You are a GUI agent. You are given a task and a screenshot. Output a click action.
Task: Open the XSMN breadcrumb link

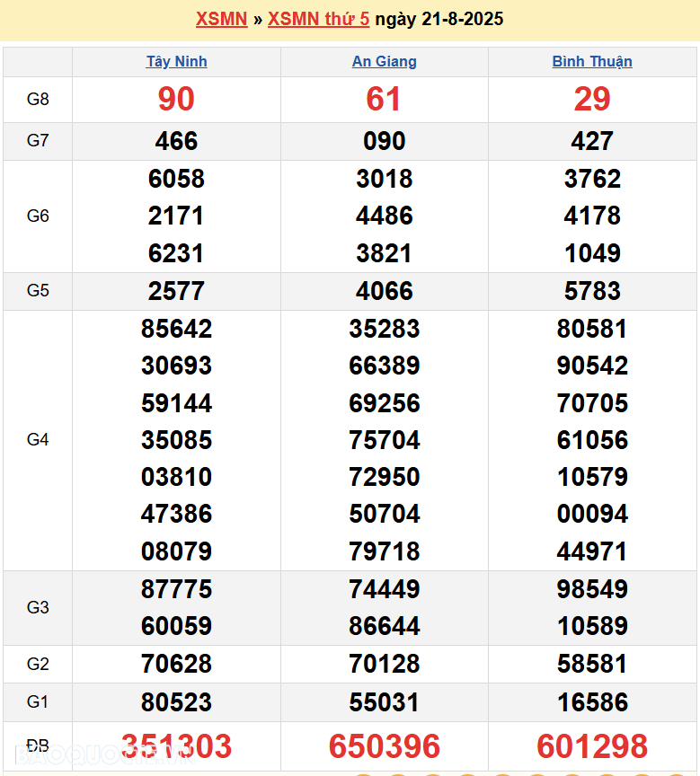(x=221, y=19)
